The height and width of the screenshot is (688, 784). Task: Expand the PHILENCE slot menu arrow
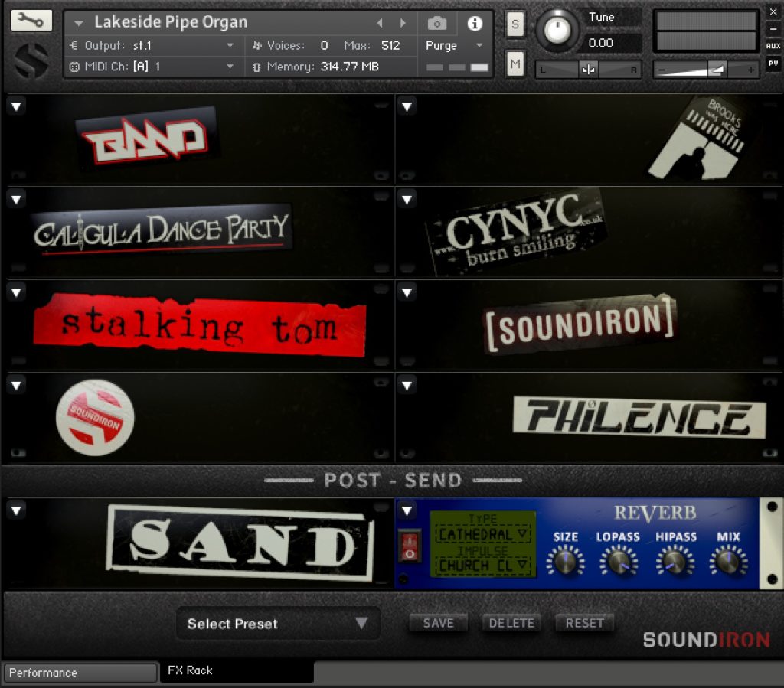click(x=407, y=386)
